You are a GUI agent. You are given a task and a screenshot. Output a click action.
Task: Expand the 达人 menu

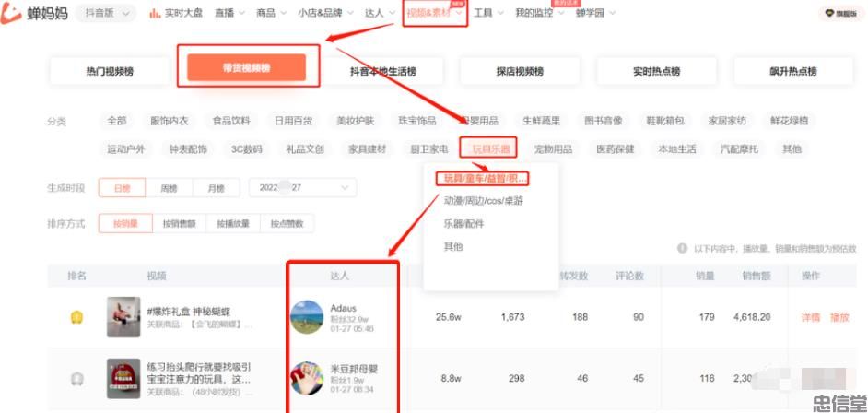380,13
